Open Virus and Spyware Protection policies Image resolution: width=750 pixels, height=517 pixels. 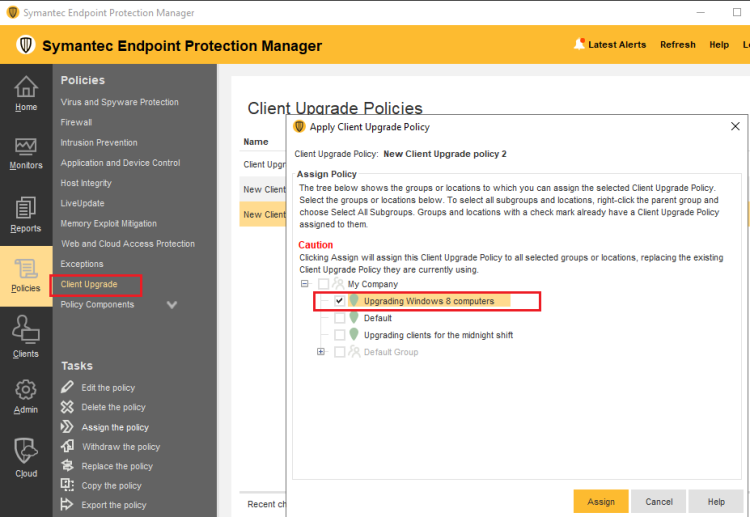coord(120,102)
